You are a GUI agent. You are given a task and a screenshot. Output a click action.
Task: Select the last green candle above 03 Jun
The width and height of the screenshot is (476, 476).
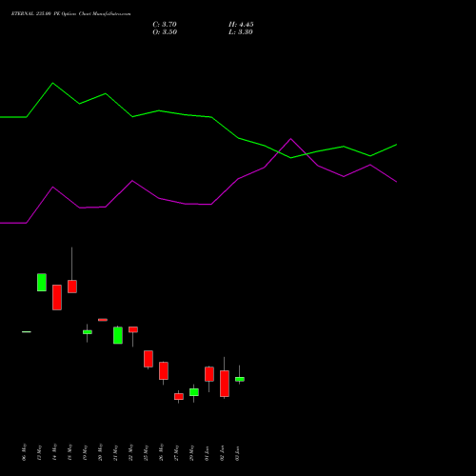point(240,379)
